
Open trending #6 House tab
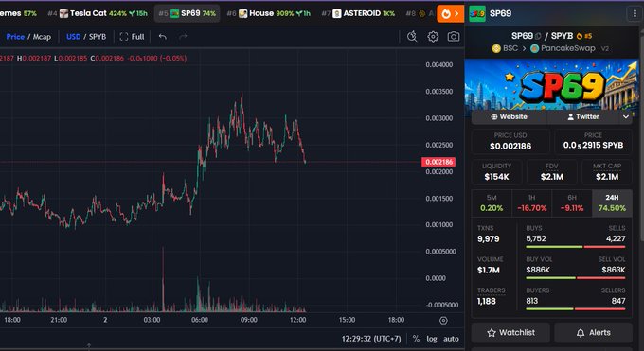tap(269, 13)
